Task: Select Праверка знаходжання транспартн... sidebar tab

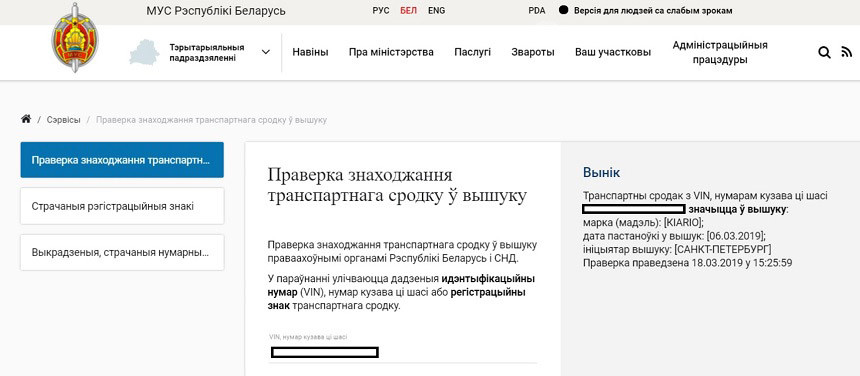Action: point(122,160)
